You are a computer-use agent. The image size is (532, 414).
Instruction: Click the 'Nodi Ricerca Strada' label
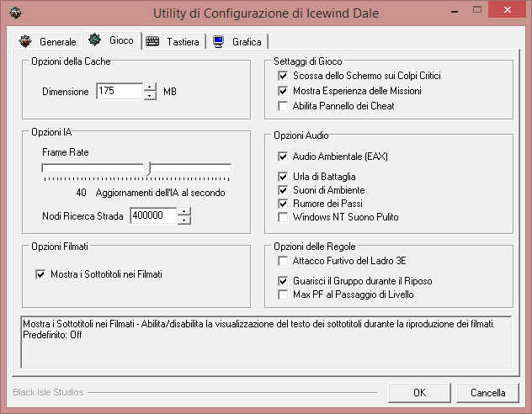click(x=82, y=216)
